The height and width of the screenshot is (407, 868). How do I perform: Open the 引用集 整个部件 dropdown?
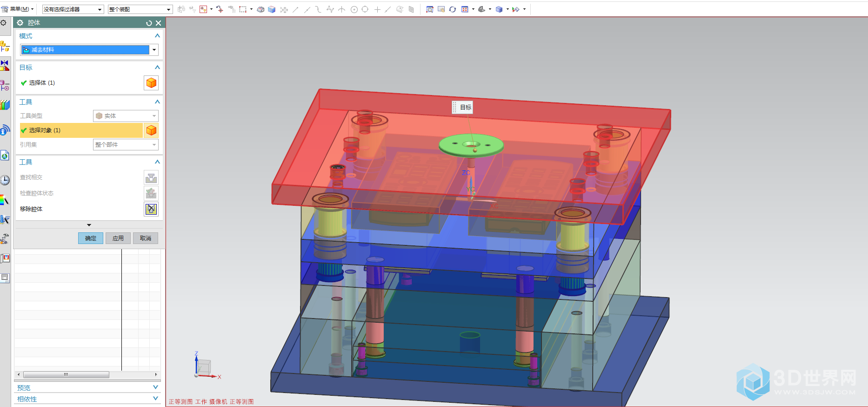126,145
